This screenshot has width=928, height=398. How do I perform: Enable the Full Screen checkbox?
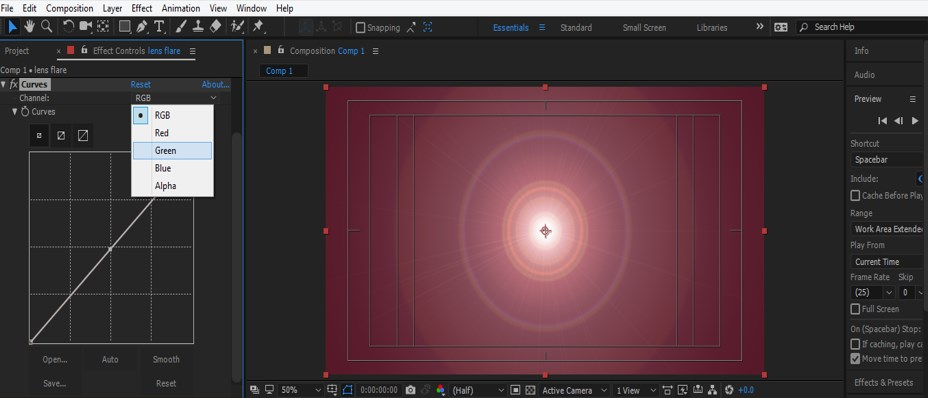coord(855,309)
